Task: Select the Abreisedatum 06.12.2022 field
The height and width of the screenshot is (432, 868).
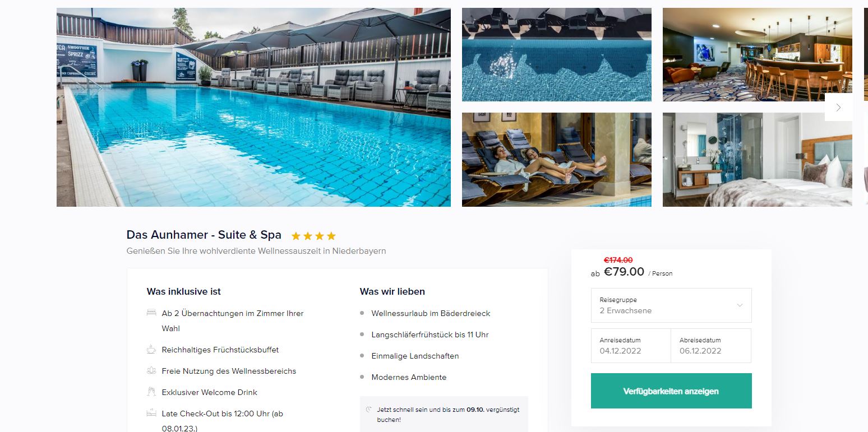Action: 711,346
